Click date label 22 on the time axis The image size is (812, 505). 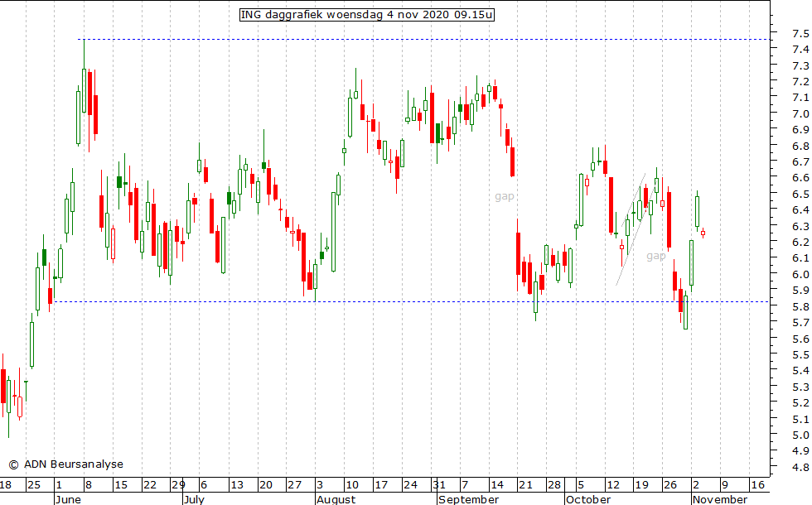(150, 485)
